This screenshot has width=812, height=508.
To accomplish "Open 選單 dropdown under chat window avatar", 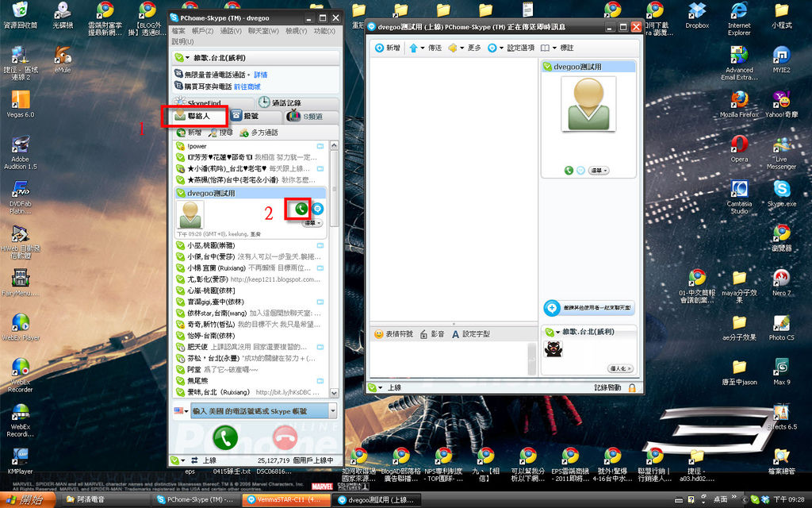I will [599, 171].
